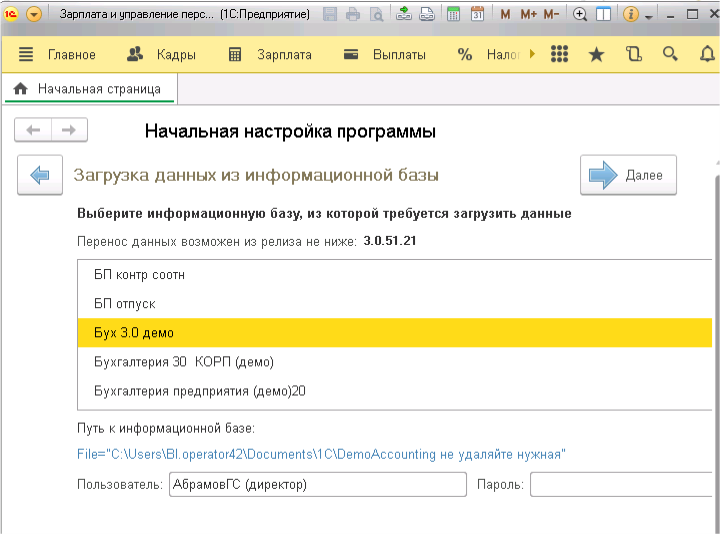Open the Выплаты section

tap(385, 55)
